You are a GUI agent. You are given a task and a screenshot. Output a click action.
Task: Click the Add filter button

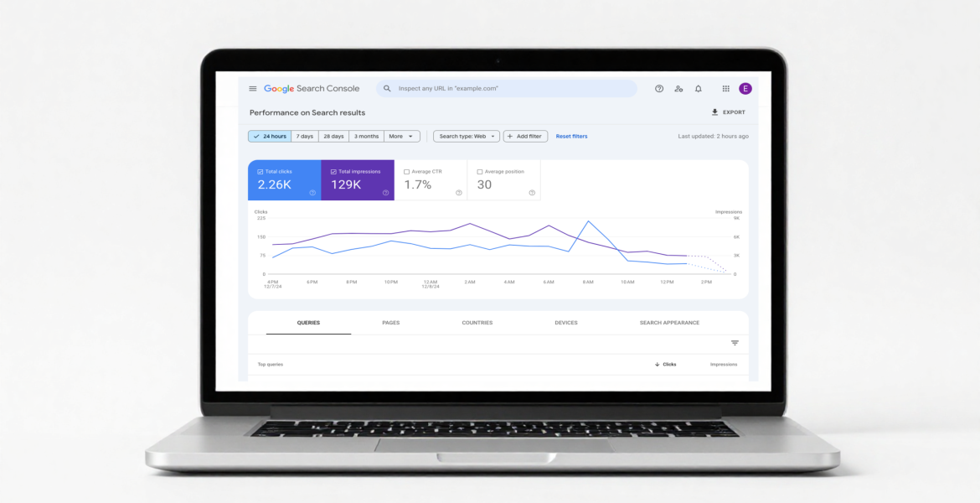coord(526,137)
